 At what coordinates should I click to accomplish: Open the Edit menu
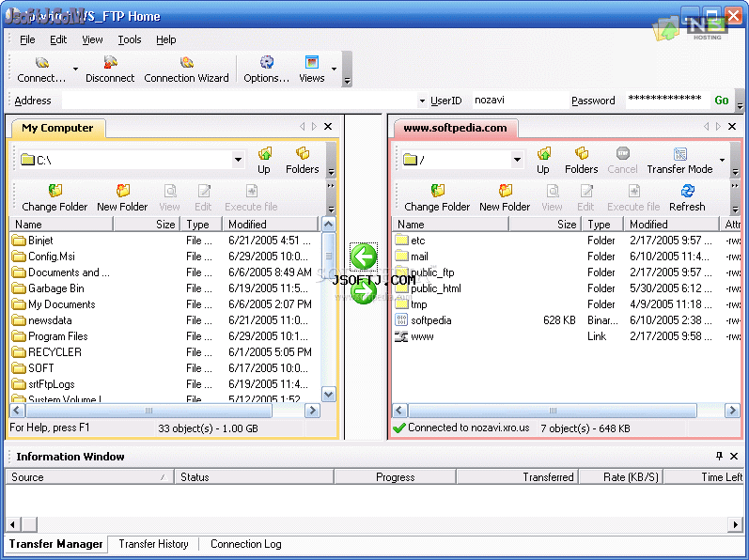(x=58, y=39)
